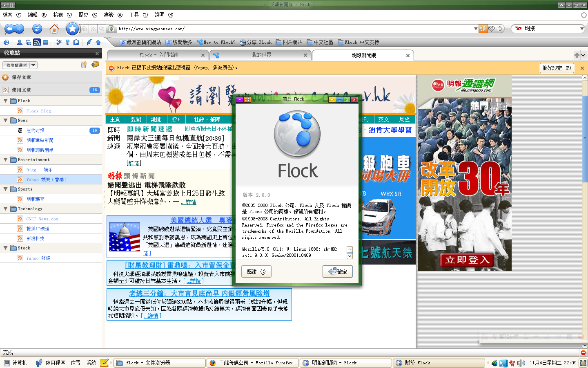This screenshot has width=588, height=368.
Task: Click the email this page icon
Action: point(492,29)
